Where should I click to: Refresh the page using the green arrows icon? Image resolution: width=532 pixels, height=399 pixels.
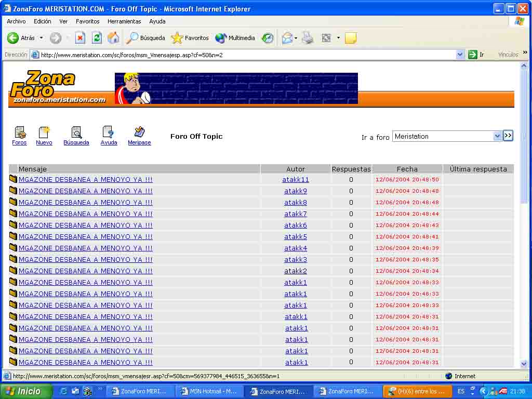pyautogui.click(x=97, y=38)
